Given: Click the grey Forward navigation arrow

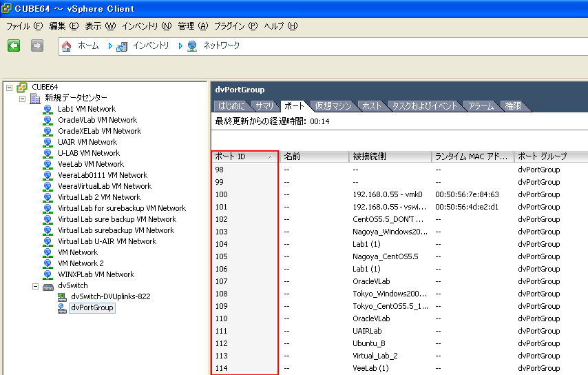Looking at the screenshot, I should [36, 45].
